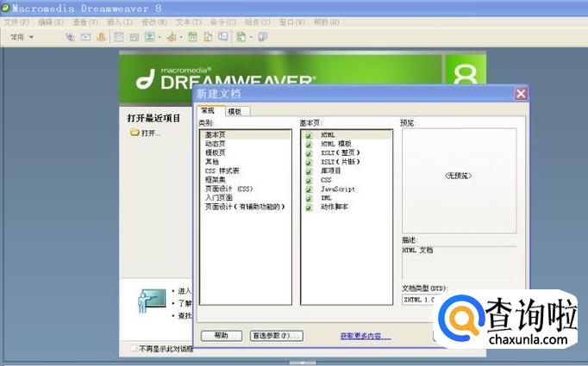Viewport: 588px width, 366px height.
Task: Click the Email Link icon
Action: (86, 37)
